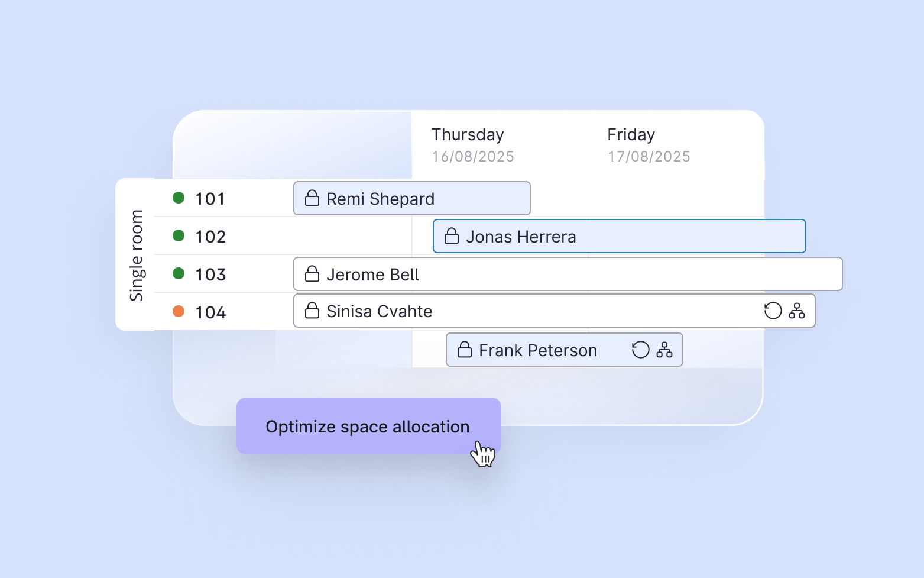
Task: Collapse the Single room category label
Action: 136,255
